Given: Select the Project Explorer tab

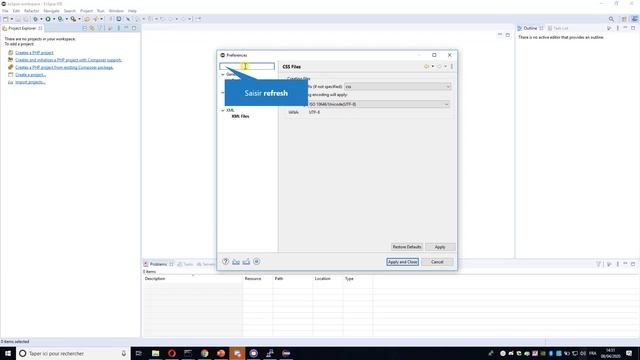Looking at the screenshot, I should point(22,28).
